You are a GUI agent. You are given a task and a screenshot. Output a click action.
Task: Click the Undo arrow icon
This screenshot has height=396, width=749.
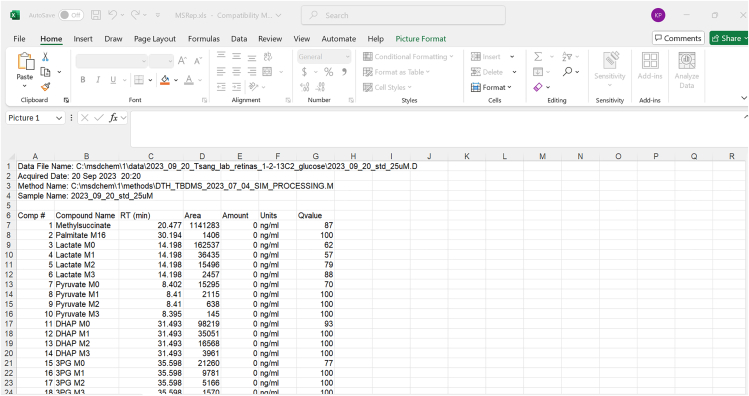(112, 15)
